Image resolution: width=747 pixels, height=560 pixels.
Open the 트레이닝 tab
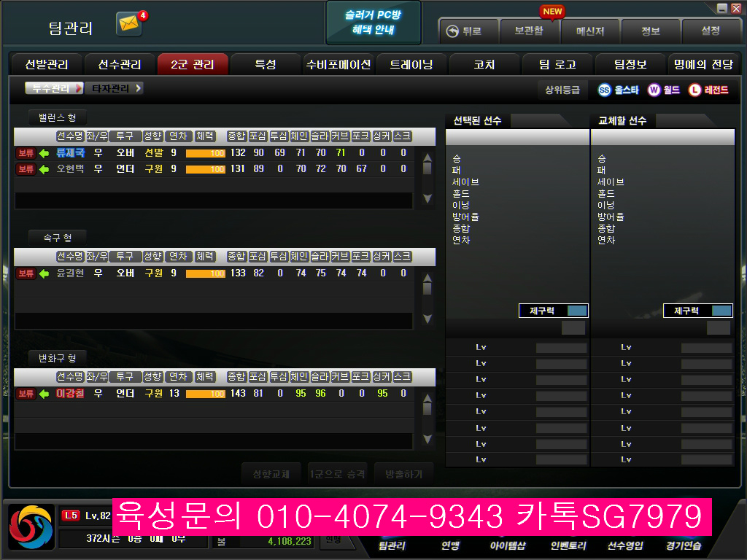click(x=411, y=64)
